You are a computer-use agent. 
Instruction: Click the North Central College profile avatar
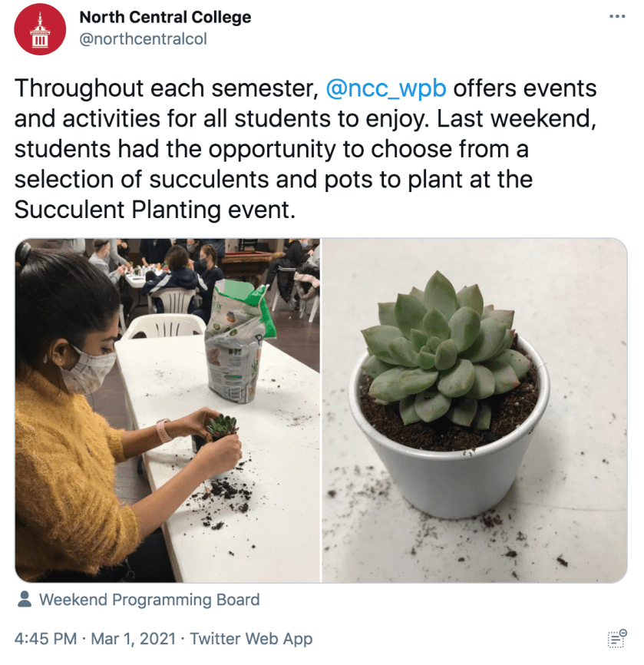40,29
